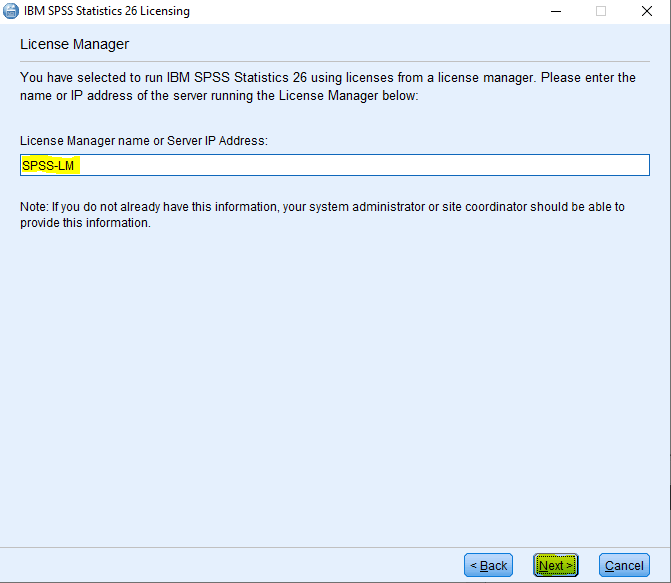Focus the License Manager name input field
671x583 pixels.
click(x=335, y=165)
